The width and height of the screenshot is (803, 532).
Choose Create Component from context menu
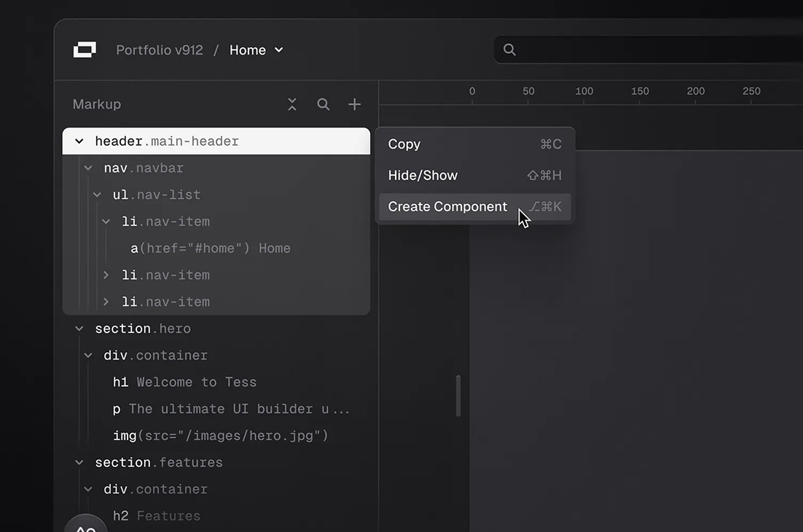(x=475, y=207)
